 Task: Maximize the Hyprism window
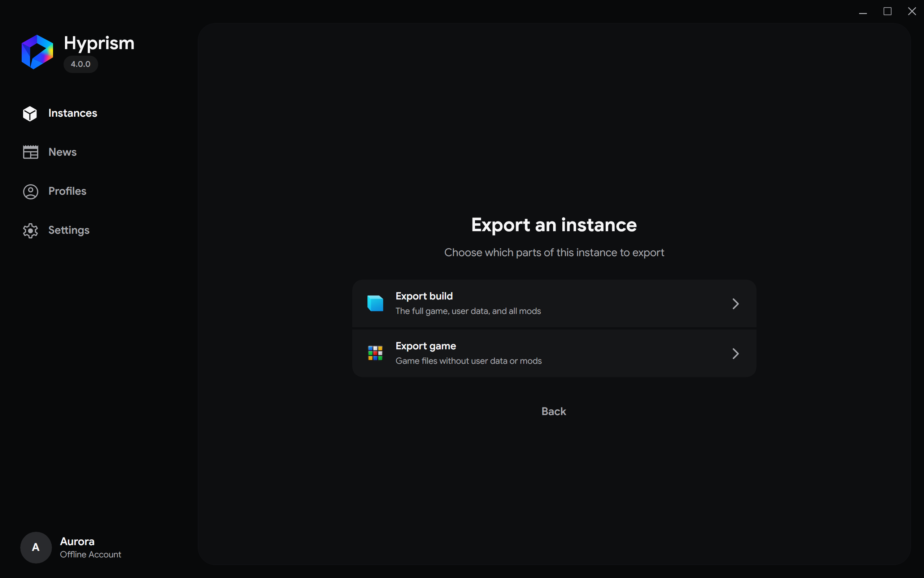point(887,12)
